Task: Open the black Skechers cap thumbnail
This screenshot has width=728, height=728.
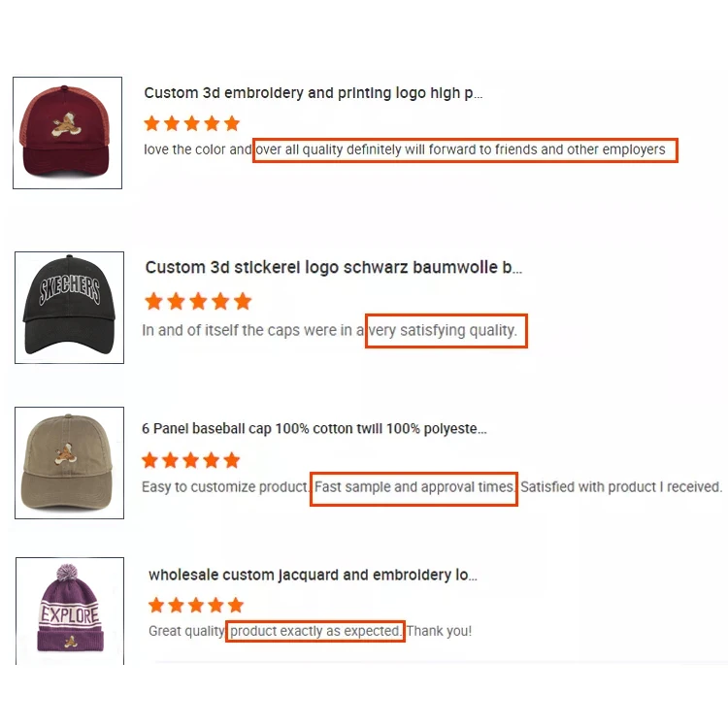Action: [x=69, y=307]
